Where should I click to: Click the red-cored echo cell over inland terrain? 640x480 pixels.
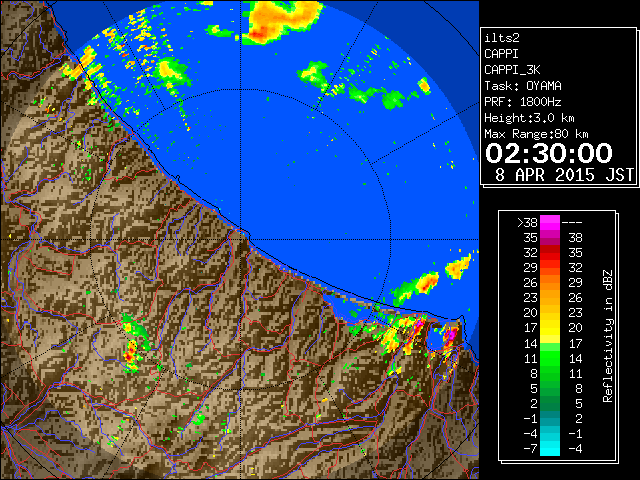[x=131, y=354]
